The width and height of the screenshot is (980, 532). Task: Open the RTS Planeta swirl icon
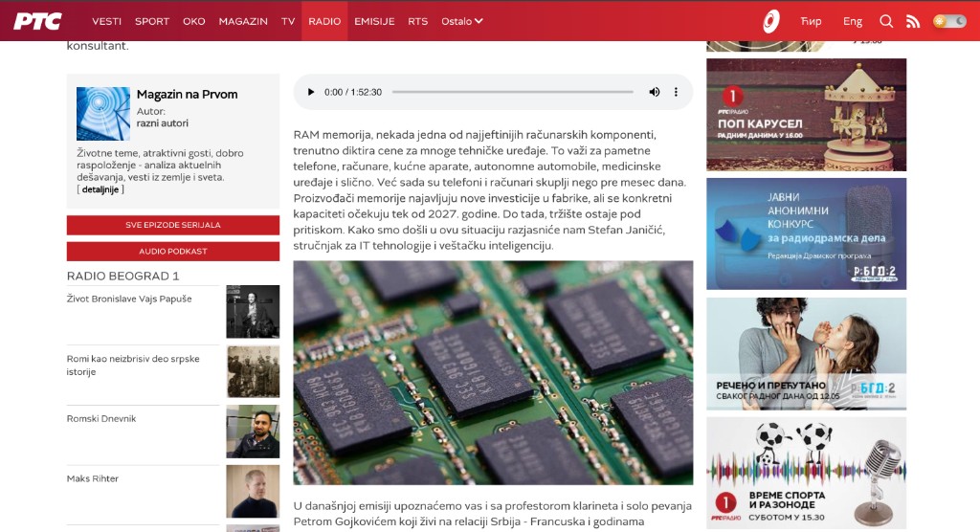770,21
